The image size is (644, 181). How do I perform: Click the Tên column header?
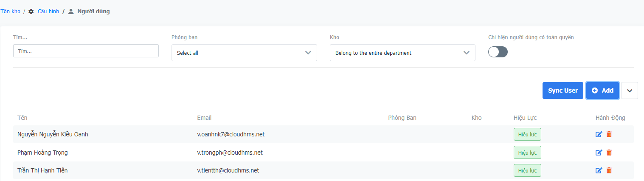(22, 118)
